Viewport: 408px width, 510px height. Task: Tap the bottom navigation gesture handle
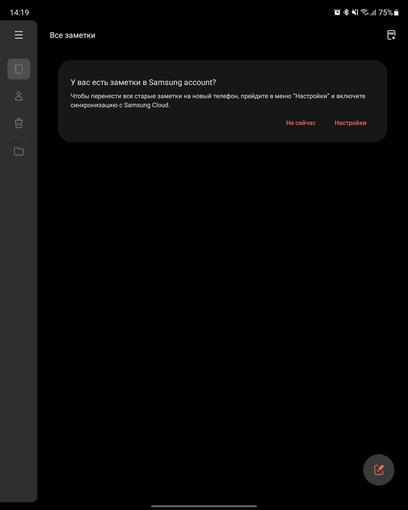(204, 506)
